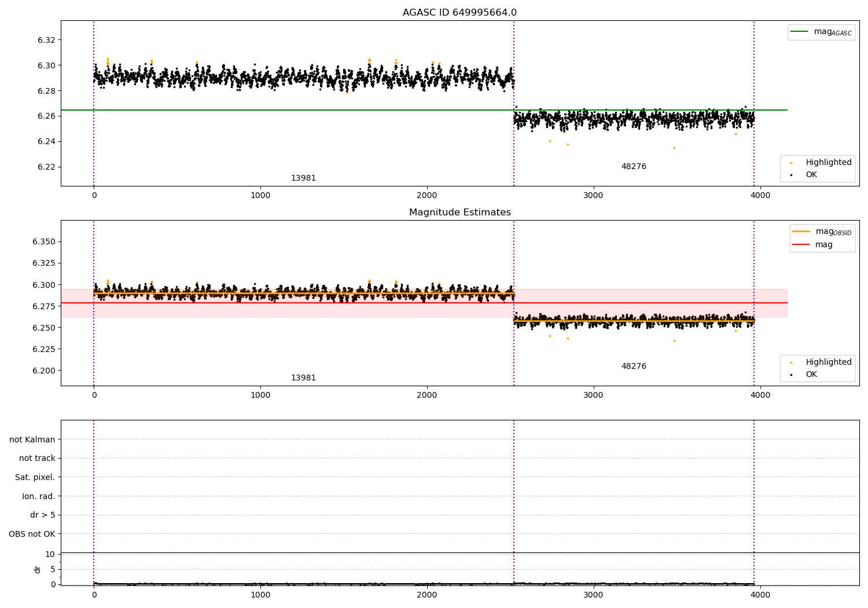The width and height of the screenshot is (868, 608).
Task: Click the dr axis label
Action: point(37,569)
